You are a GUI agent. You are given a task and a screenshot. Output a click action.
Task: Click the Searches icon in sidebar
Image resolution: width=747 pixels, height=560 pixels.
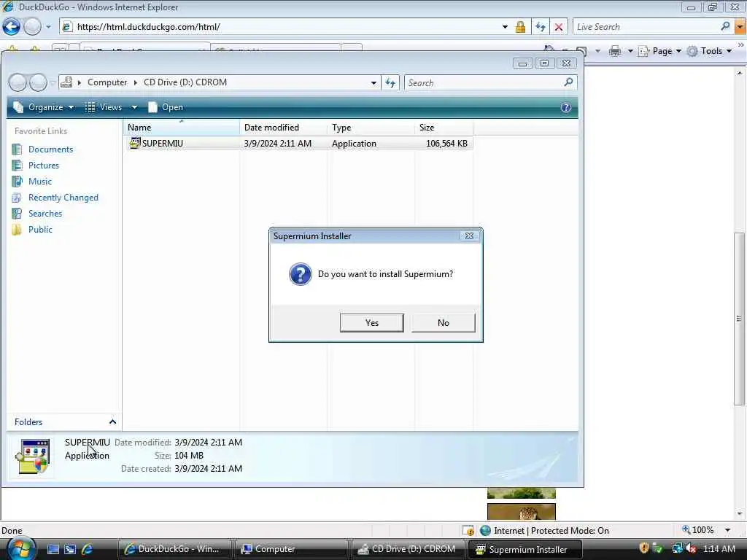(x=17, y=214)
